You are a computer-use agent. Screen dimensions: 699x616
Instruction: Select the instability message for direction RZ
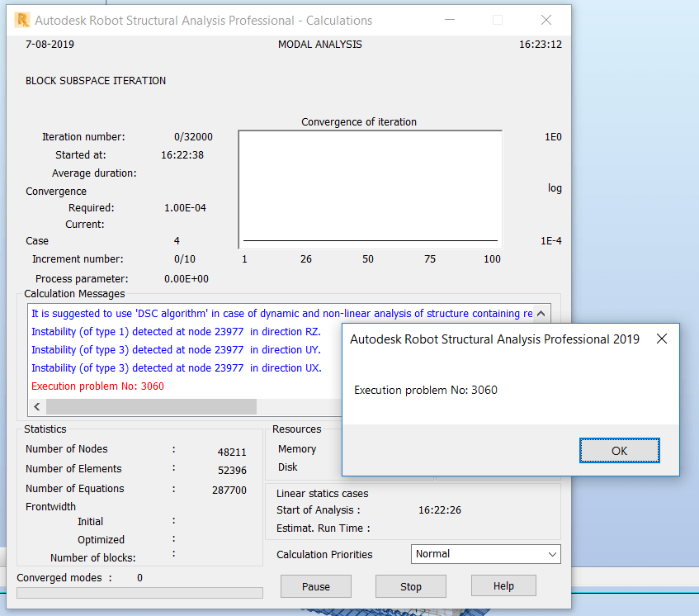click(x=176, y=332)
